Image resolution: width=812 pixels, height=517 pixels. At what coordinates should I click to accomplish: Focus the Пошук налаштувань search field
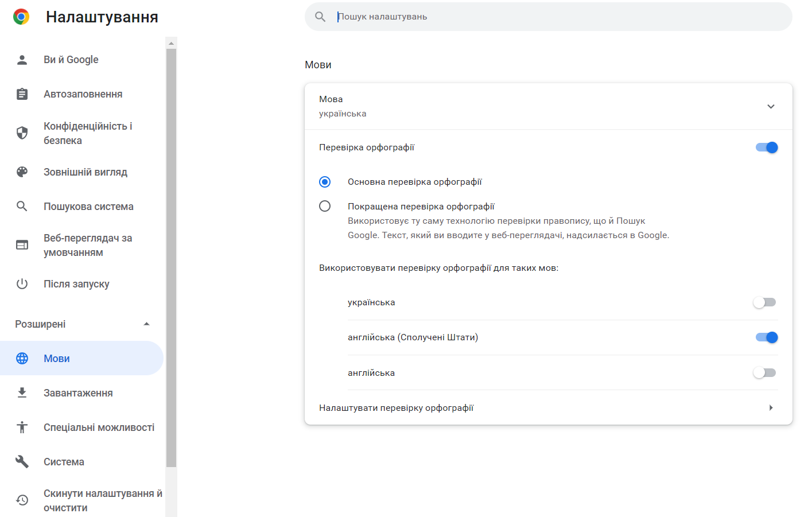click(x=548, y=17)
